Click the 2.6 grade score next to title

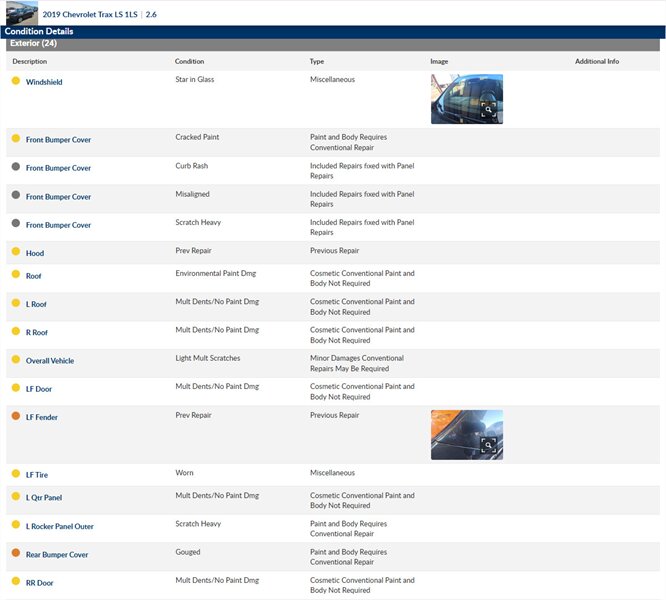click(x=151, y=15)
